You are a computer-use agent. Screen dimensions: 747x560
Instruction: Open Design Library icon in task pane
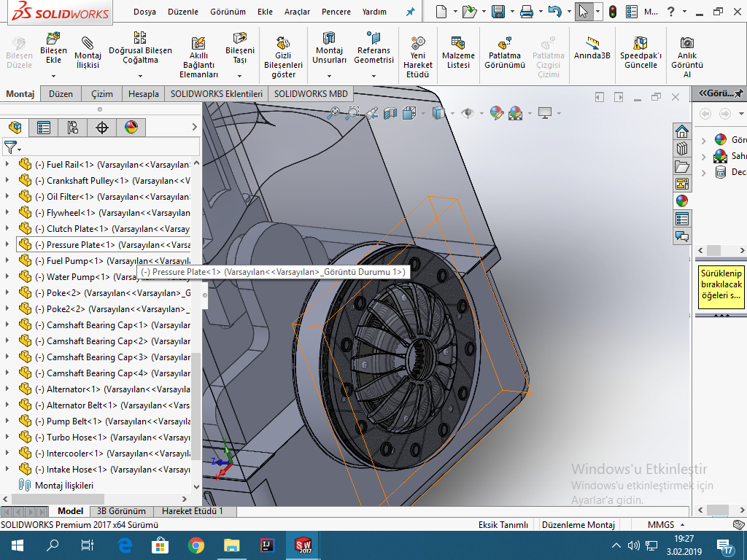[682, 149]
